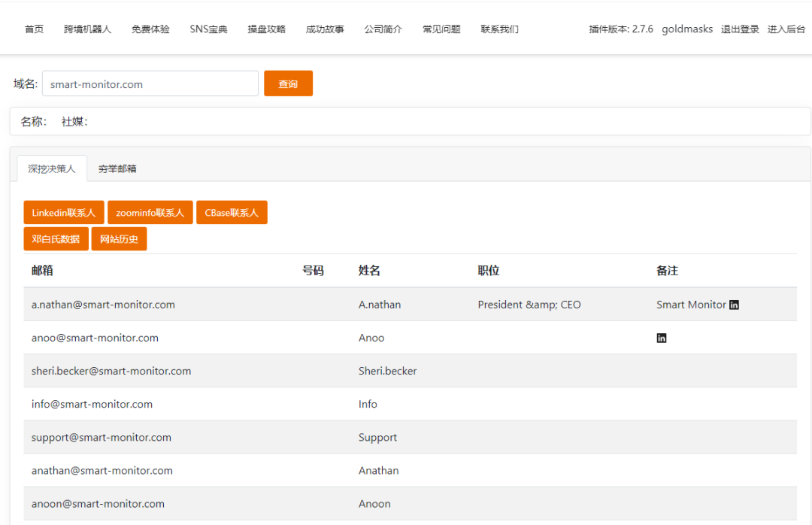Image resolution: width=812 pixels, height=525 pixels.
Task: Click the orange 查询 search button
Action: pos(288,83)
